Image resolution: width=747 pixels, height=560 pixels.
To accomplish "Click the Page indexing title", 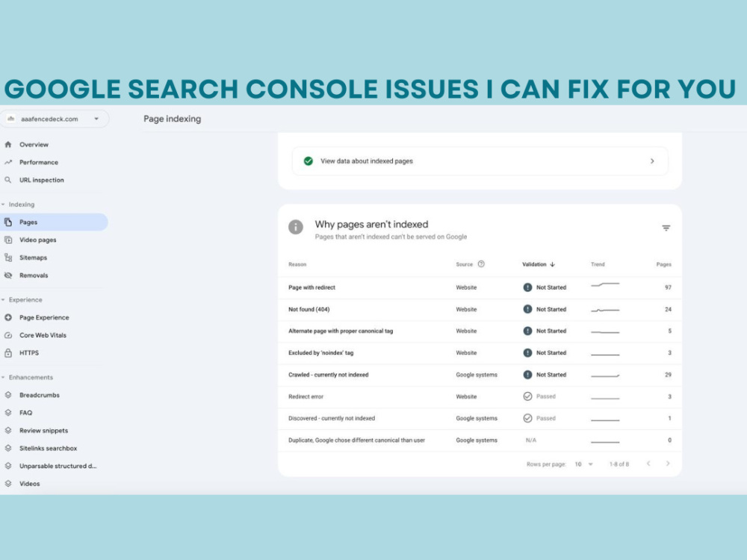I will tap(173, 119).
